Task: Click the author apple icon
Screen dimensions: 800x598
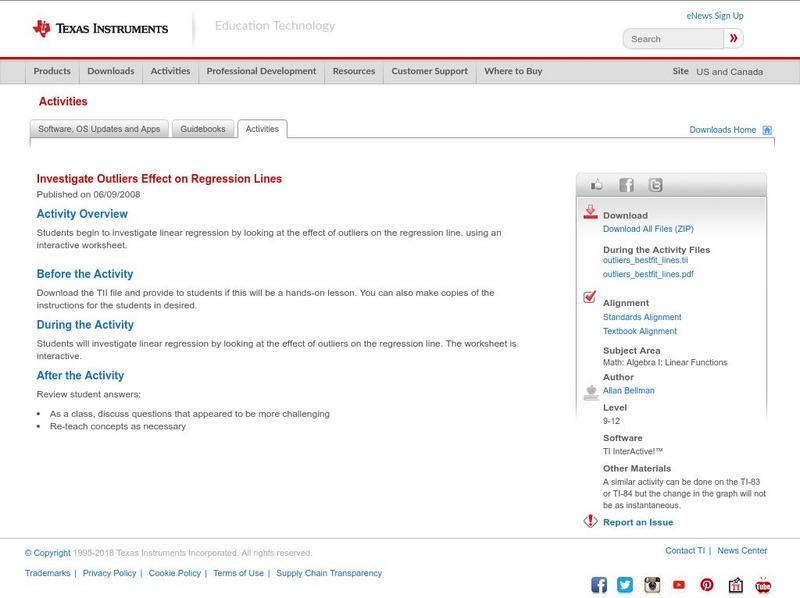Action: click(x=591, y=392)
